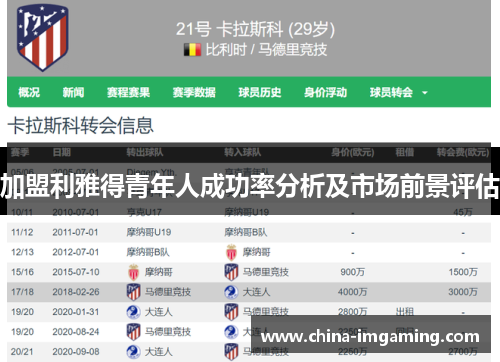
Task: Click the 2011-07-01 date cell
Action: tap(75, 232)
